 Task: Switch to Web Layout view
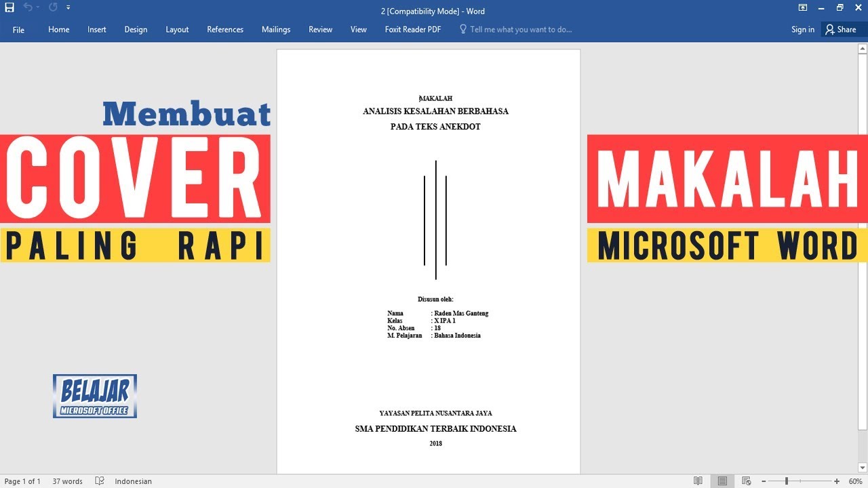click(746, 481)
